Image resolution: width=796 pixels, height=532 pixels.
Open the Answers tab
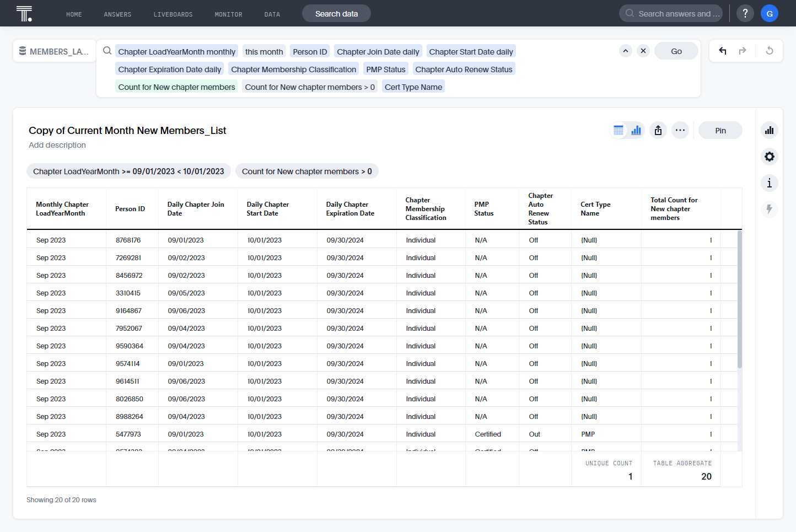click(x=117, y=14)
